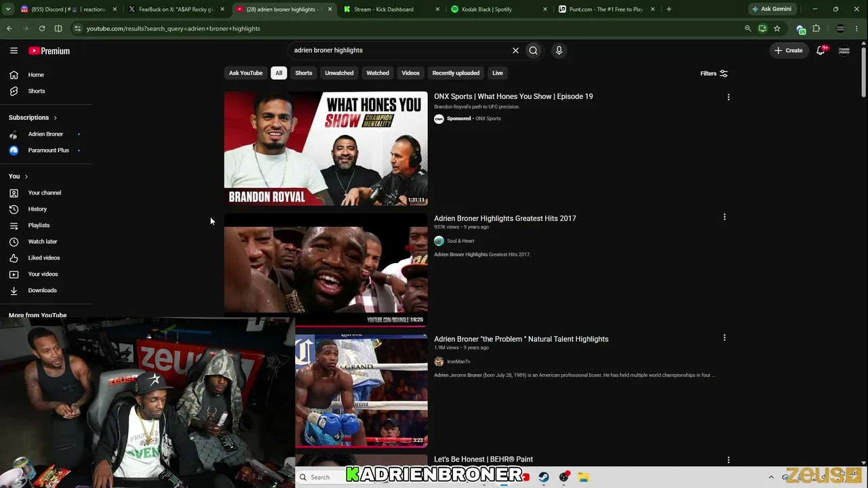Screen dimensions: 868x488
Task: Play the Greatest Hits 2017 thumbnail
Action: pos(325,269)
